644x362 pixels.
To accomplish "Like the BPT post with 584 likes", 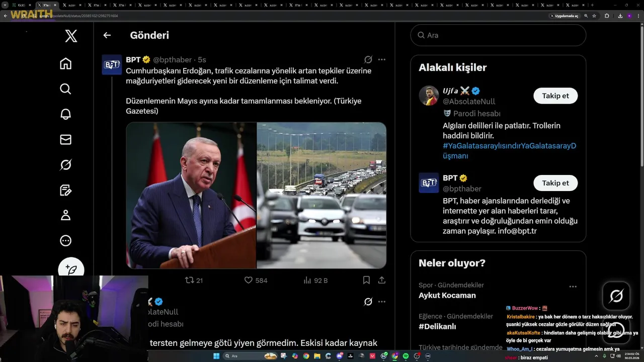I will (256, 280).
